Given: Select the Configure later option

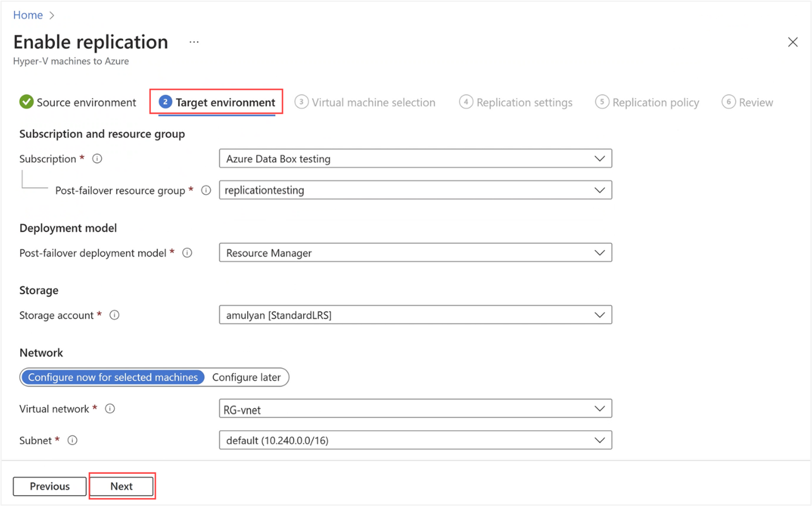Looking at the screenshot, I should 247,377.
